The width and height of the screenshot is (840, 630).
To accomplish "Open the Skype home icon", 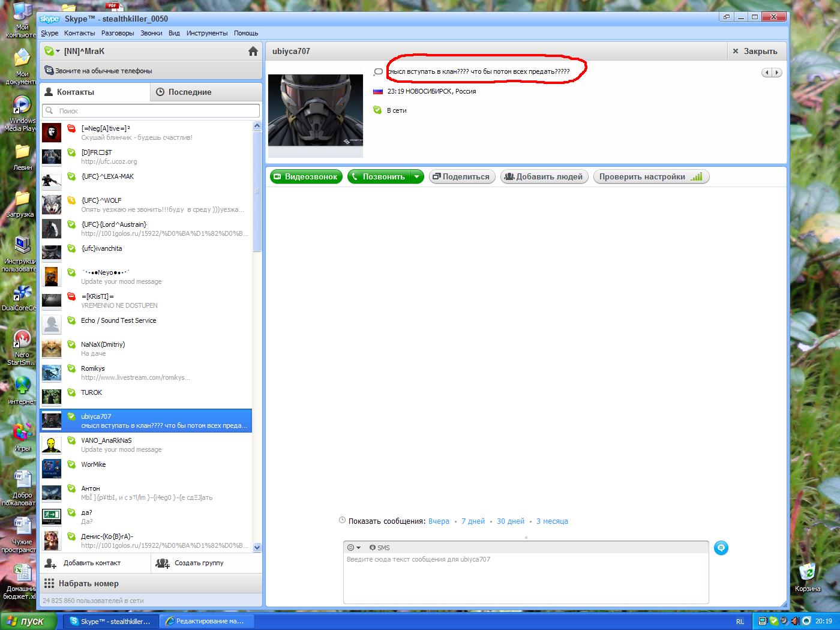I will (x=253, y=52).
